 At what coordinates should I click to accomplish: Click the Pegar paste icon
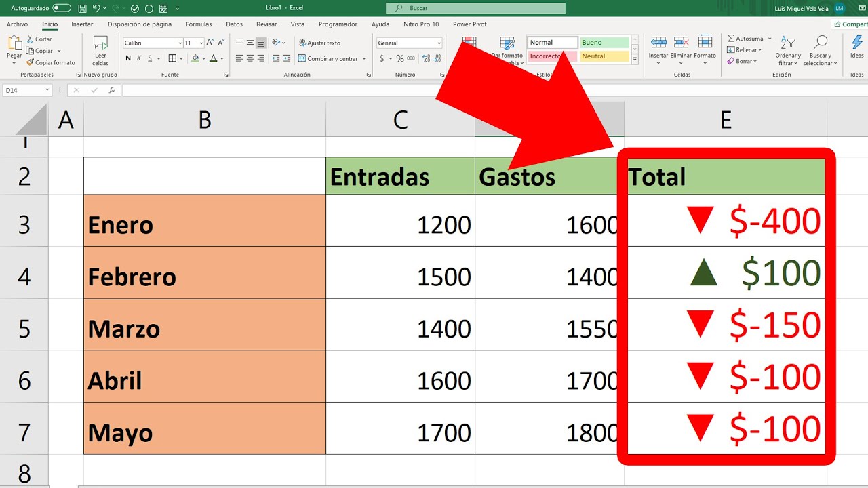pyautogui.click(x=14, y=43)
